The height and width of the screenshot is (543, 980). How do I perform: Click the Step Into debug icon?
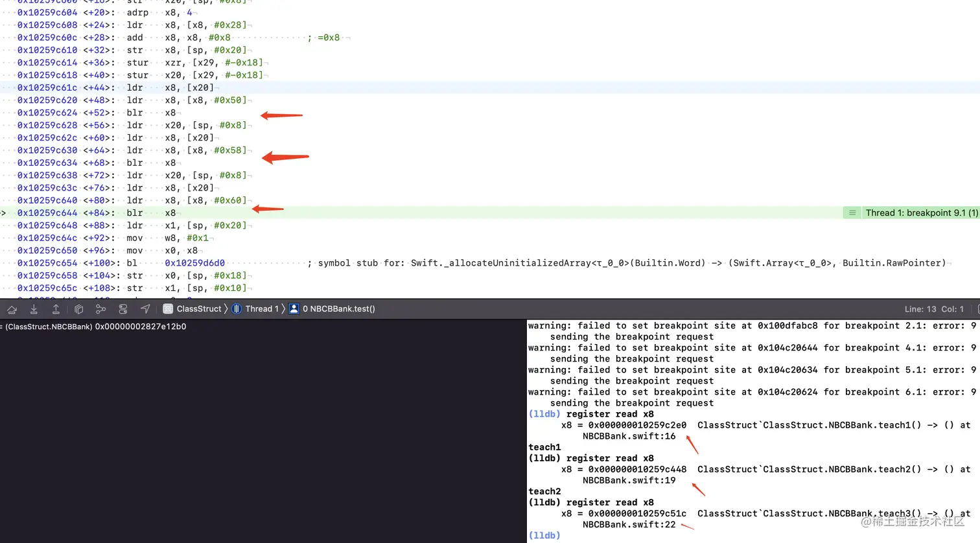point(34,309)
